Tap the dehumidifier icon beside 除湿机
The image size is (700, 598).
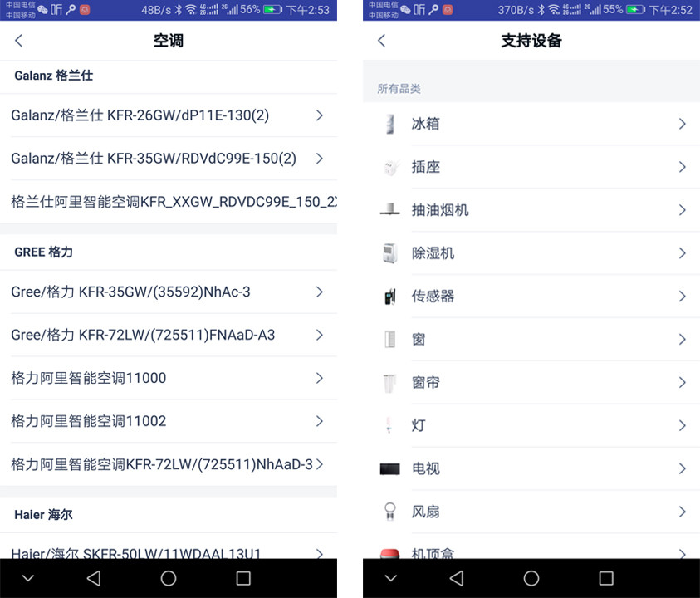pos(389,253)
